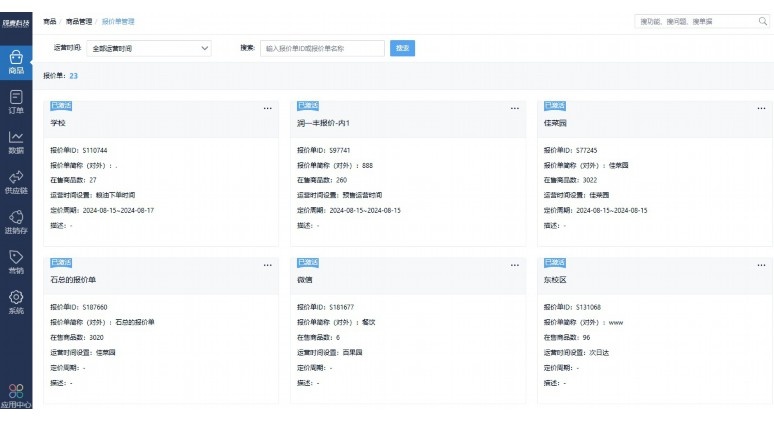Focus the 报价单ID search input field
774x421 pixels.
point(322,48)
